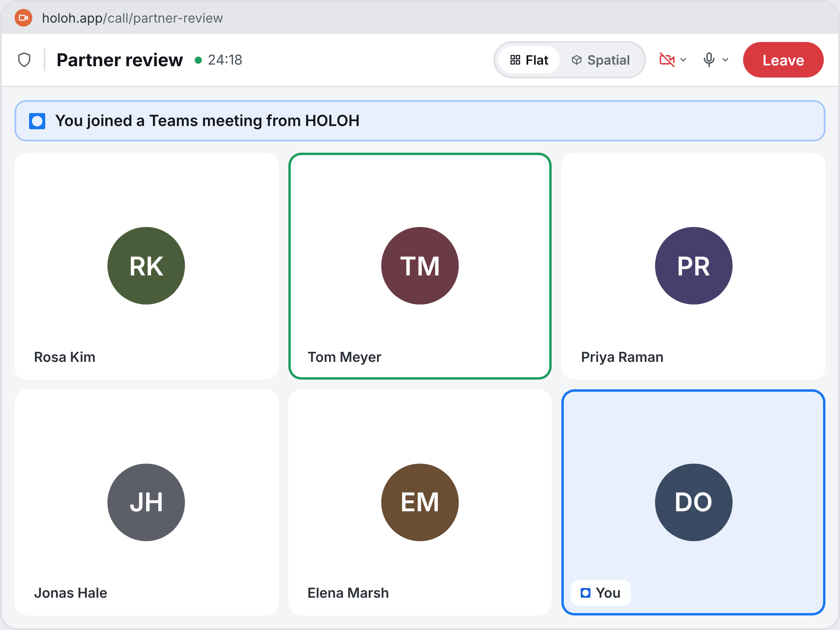Switch to Spatial layout view
Viewport: 840px width, 630px height.
coord(601,60)
